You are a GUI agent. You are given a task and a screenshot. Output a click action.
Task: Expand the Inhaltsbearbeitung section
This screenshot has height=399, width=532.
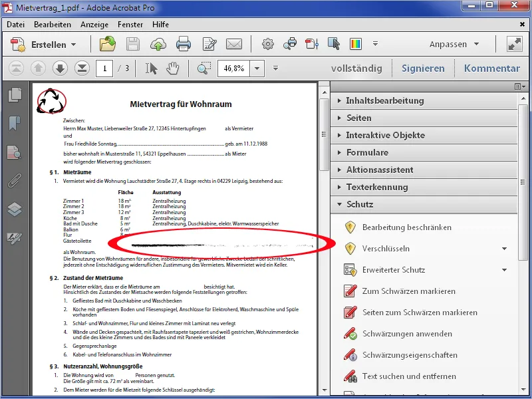424,101
